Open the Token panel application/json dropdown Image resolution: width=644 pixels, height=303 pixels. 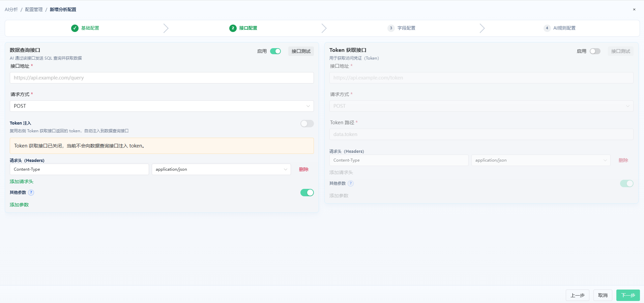(x=541, y=160)
